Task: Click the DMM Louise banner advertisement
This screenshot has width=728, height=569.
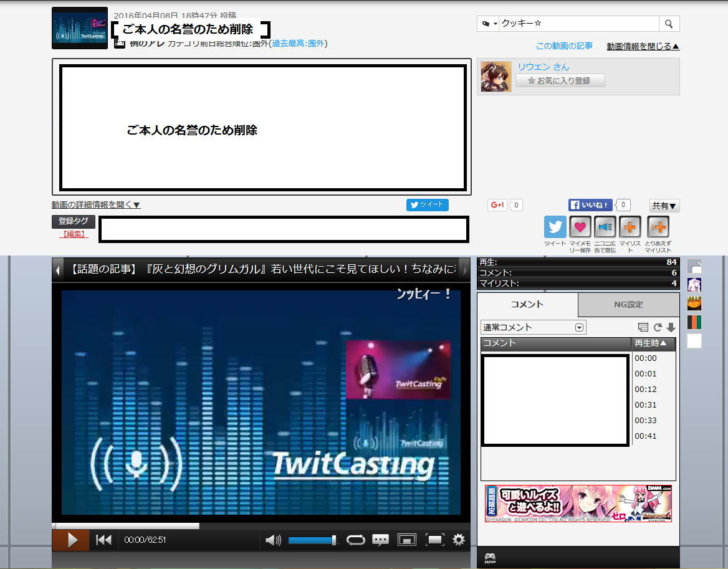Action: (x=578, y=504)
